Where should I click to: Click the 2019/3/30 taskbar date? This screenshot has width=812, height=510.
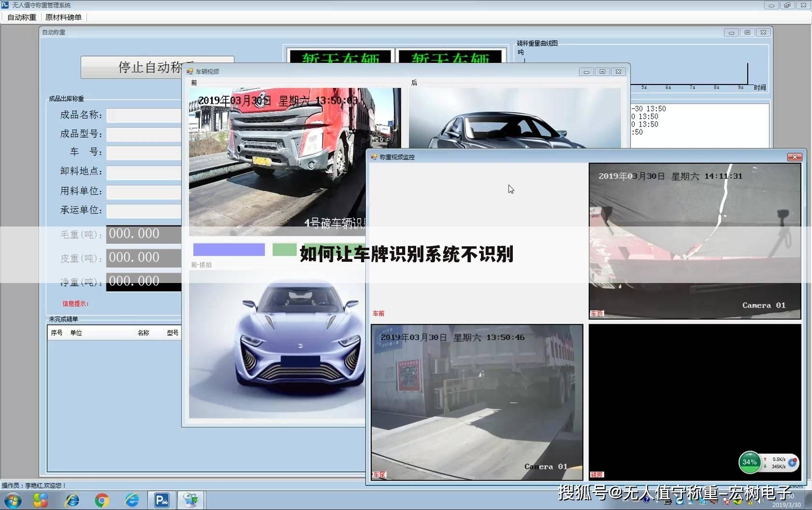point(786,505)
